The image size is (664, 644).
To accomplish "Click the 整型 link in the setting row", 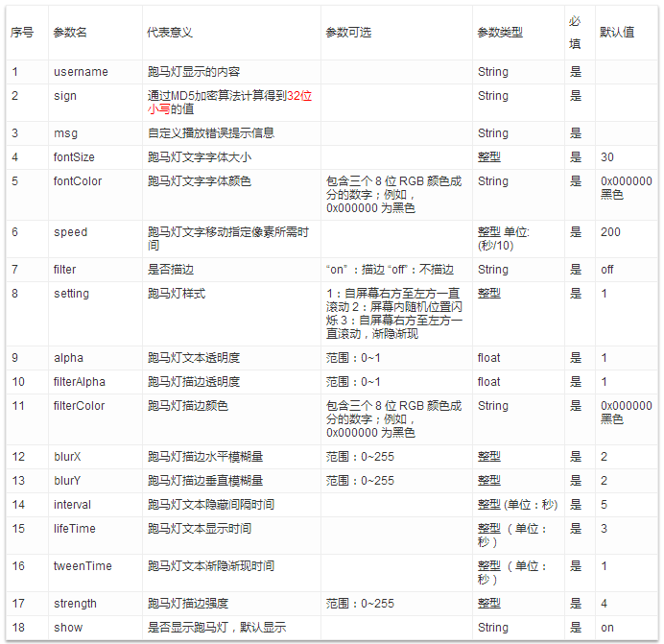I will pos(488,294).
